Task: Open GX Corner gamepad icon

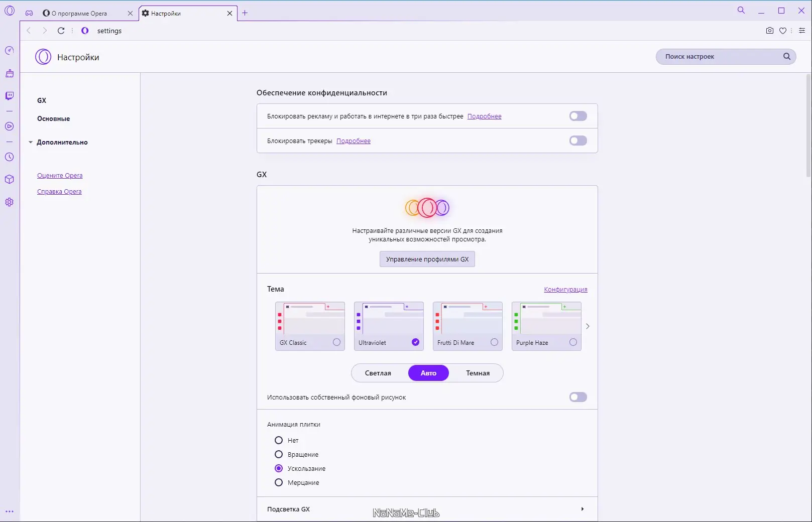Action: coord(29,13)
